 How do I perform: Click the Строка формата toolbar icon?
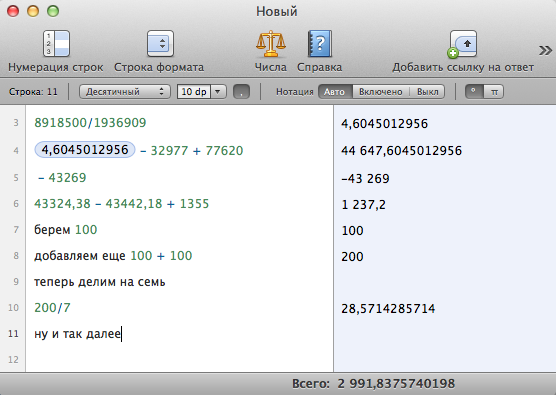tap(160, 44)
